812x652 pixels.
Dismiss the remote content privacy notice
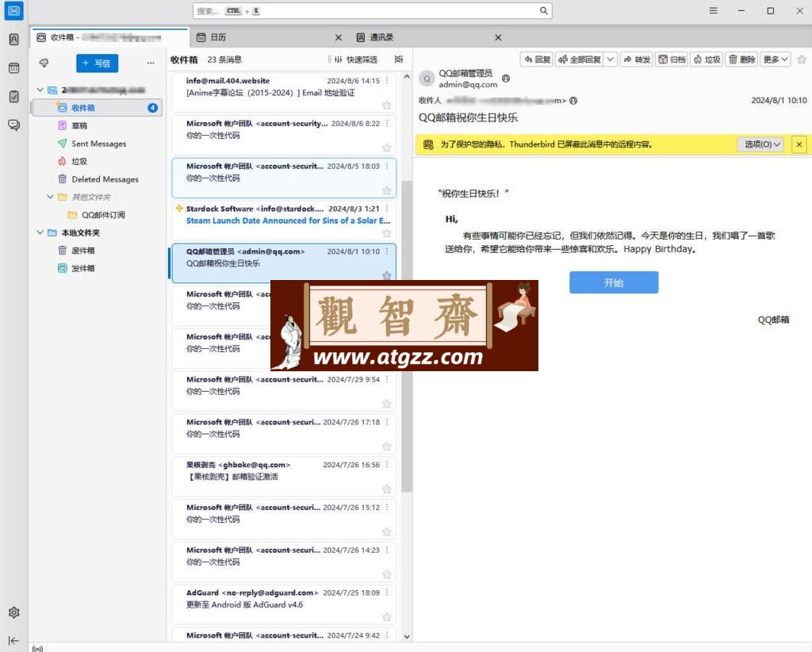pyautogui.click(x=799, y=144)
